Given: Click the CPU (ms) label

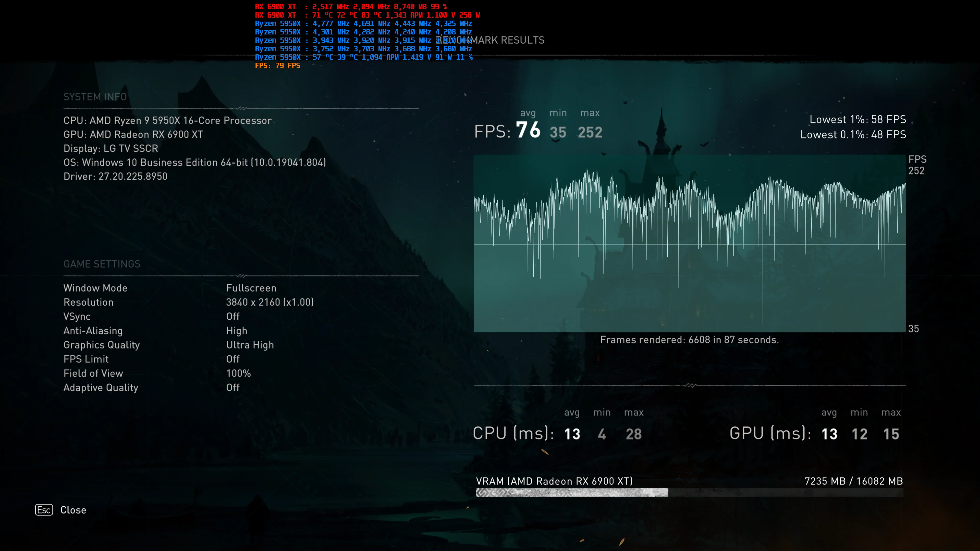Looking at the screenshot, I should coord(513,433).
